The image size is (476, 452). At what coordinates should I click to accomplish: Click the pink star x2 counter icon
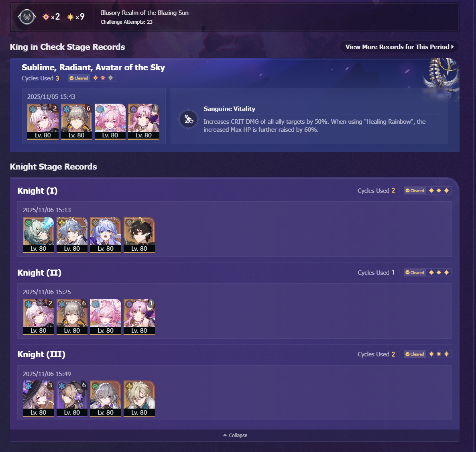[x=46, y=17]
